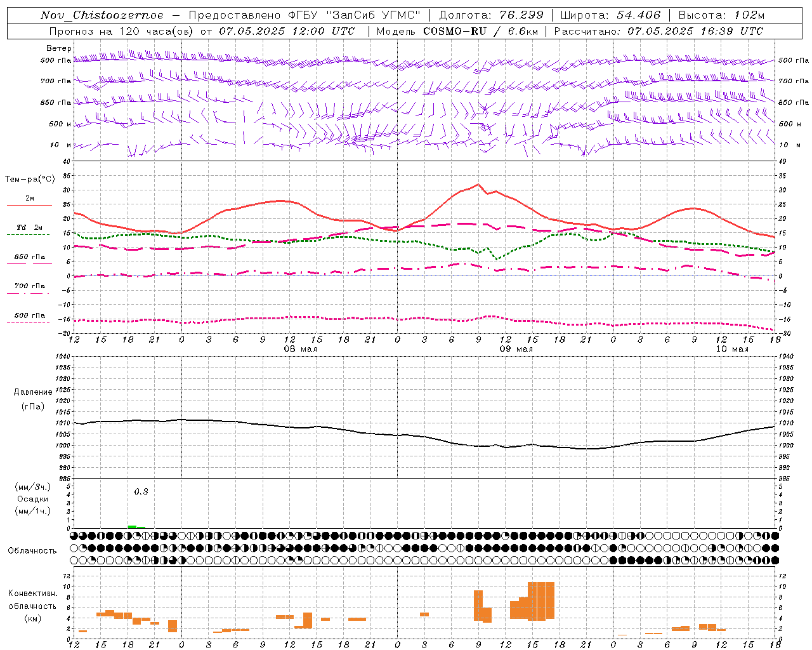Click the 2м temperature curve peak on 09 мая

tap(478, 185)
